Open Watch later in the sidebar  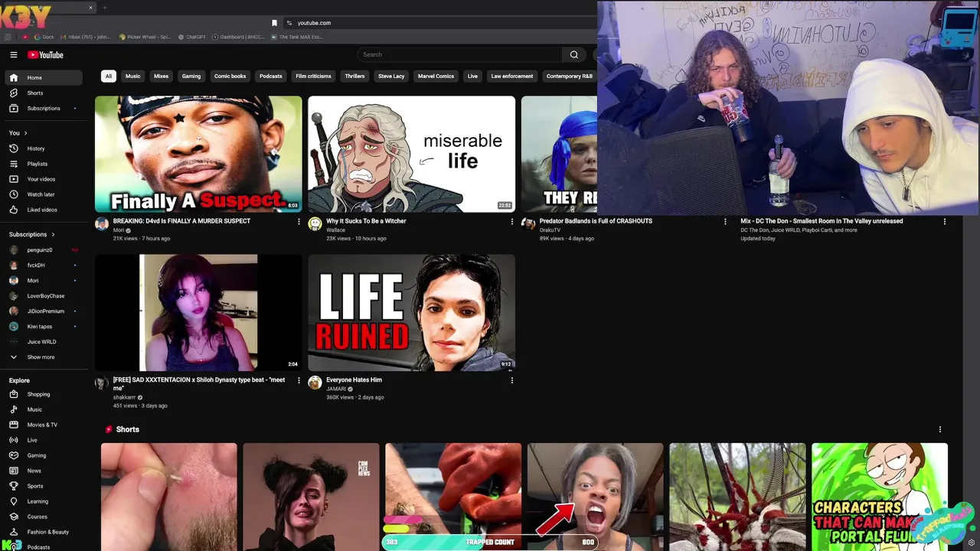[44, 194]
